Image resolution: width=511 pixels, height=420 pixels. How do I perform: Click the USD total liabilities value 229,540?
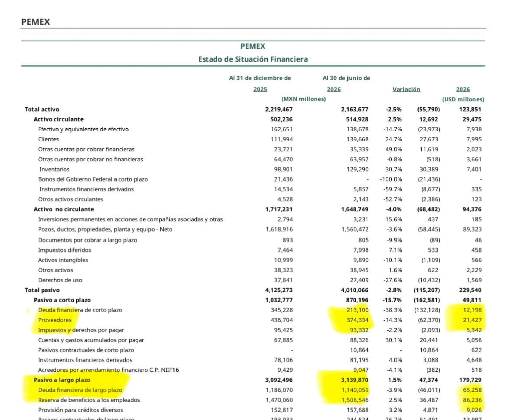470,290
